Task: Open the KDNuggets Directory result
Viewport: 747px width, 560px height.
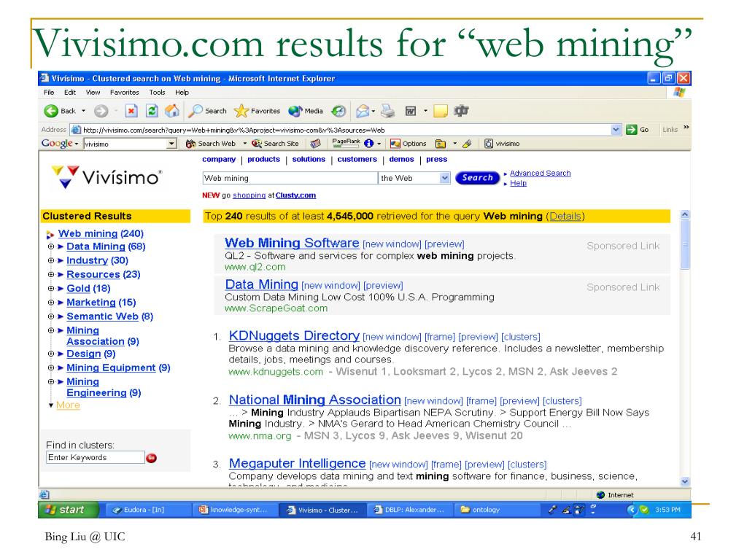Action: 294,335
